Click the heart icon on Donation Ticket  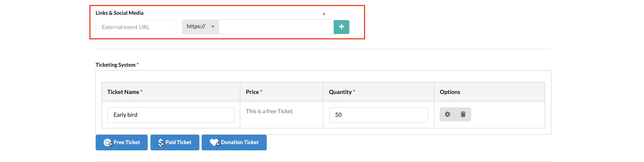(x=214, y=142)
